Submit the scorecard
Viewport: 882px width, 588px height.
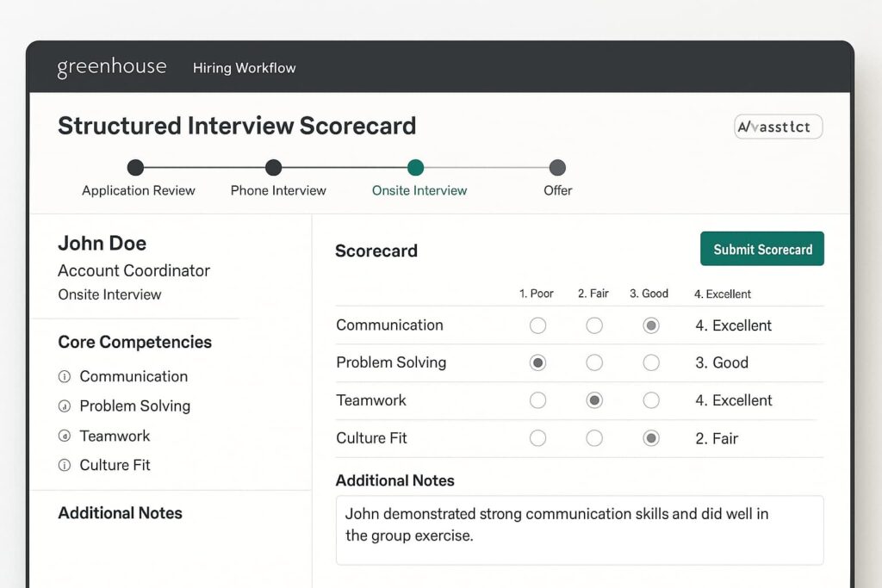pos(762,249)
